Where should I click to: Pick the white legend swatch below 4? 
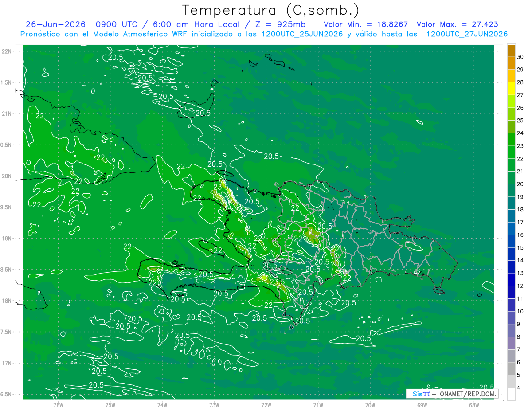pos(511,394)
